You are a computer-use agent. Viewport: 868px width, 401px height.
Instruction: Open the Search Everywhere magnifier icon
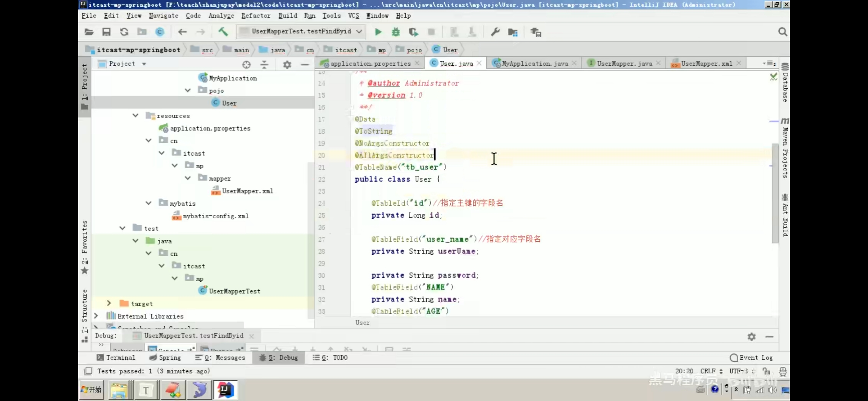[782, 32]
